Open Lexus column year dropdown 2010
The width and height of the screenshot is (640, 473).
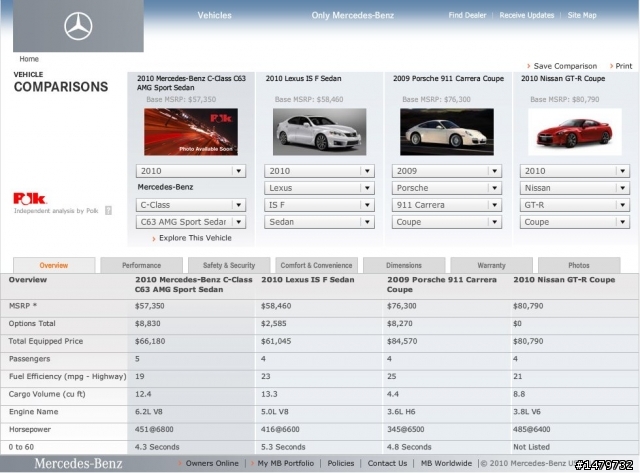[319, 171]
